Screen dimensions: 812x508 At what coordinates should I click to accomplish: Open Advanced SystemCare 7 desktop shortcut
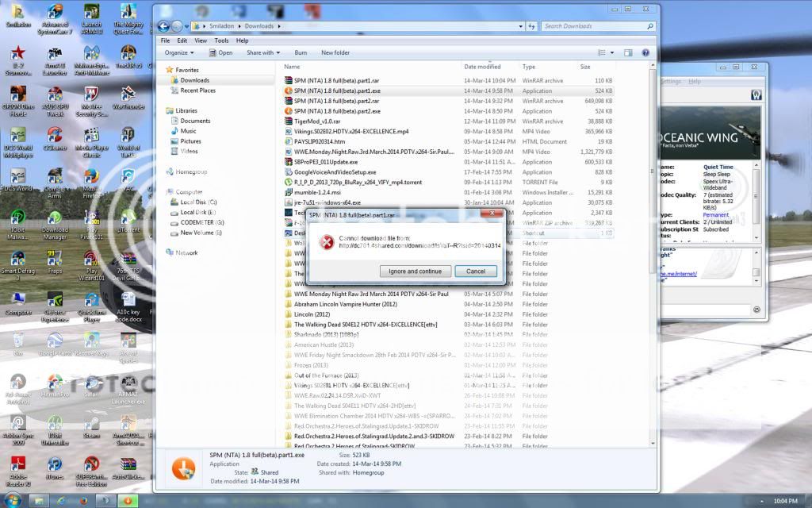point(55,19)
